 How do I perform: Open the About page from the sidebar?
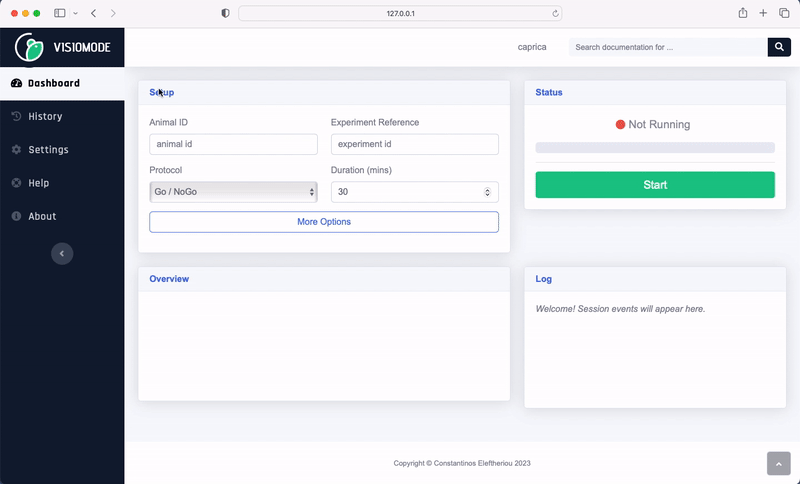click(42, 216)
